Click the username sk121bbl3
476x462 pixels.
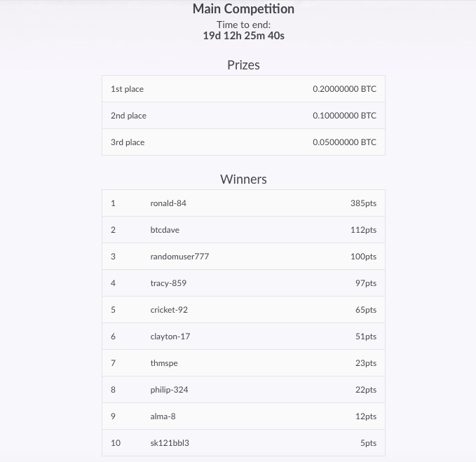[170, 443]
